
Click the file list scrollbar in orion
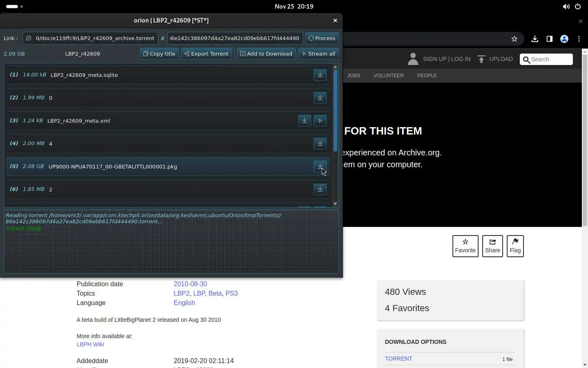[335, 110]
